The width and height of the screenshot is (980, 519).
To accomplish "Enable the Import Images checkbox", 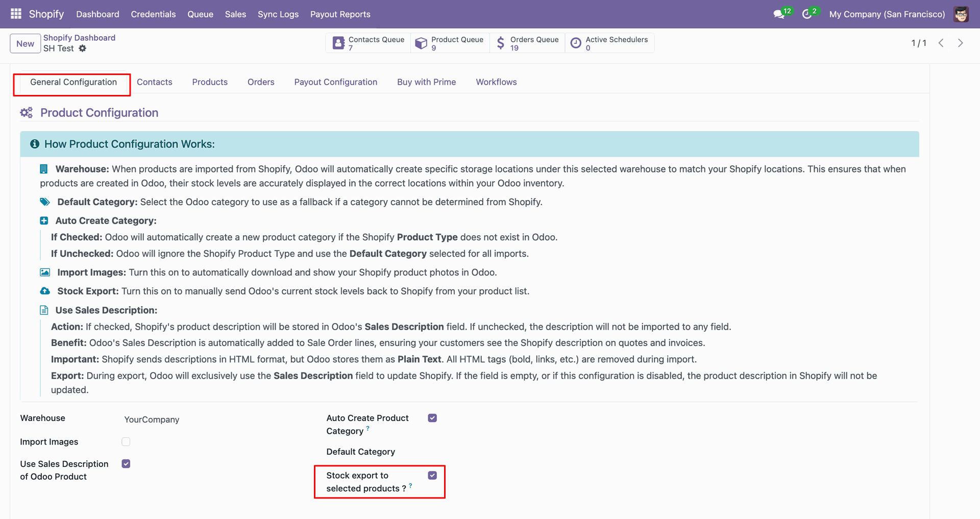I will (x=126, y=442).
